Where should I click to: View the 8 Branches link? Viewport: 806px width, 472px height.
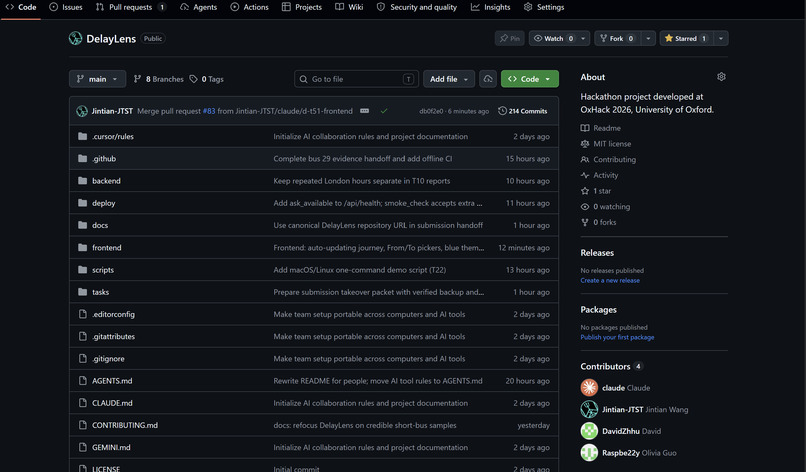click(158, 79)
